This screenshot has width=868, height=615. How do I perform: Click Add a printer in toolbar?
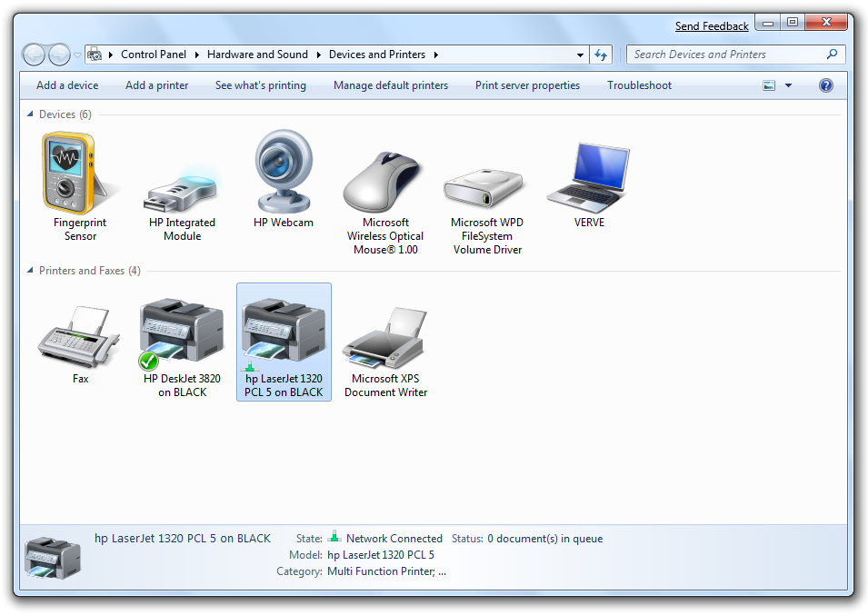pyautogui.click(x=157, y=85)
